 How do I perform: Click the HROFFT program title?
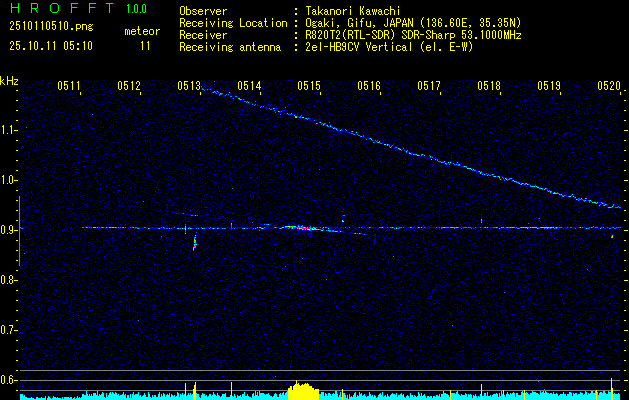click(x=63, y=8)
